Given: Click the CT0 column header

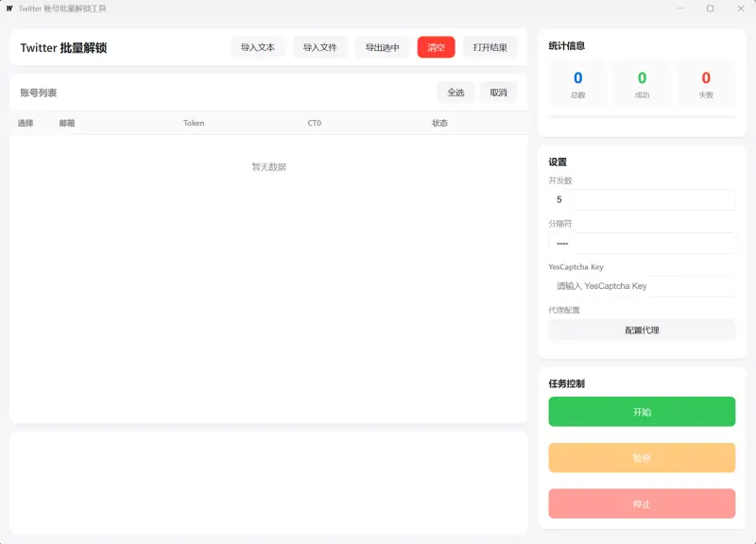Looking at the screenshot, I should click(x=315, y=123).
